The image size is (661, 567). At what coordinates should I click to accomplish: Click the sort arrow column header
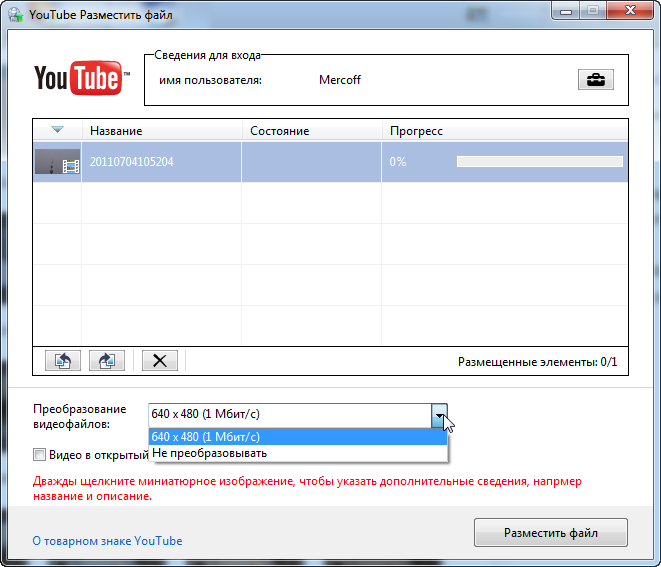click(57, 130)
